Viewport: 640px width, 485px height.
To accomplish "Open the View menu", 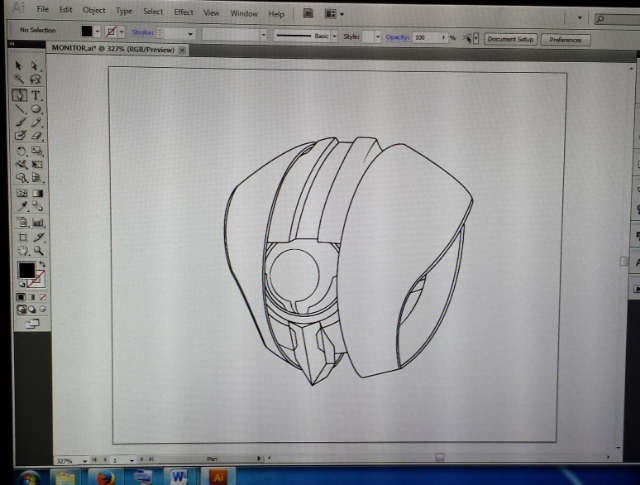I will coord(211,13).
